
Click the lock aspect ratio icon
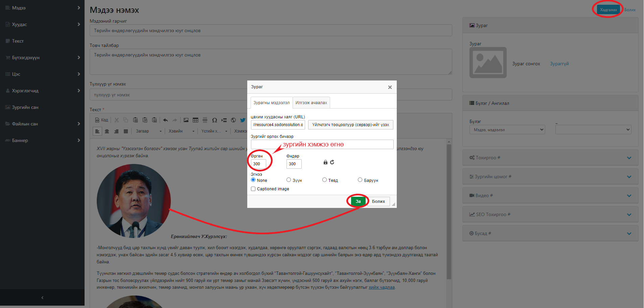point(325,162)
